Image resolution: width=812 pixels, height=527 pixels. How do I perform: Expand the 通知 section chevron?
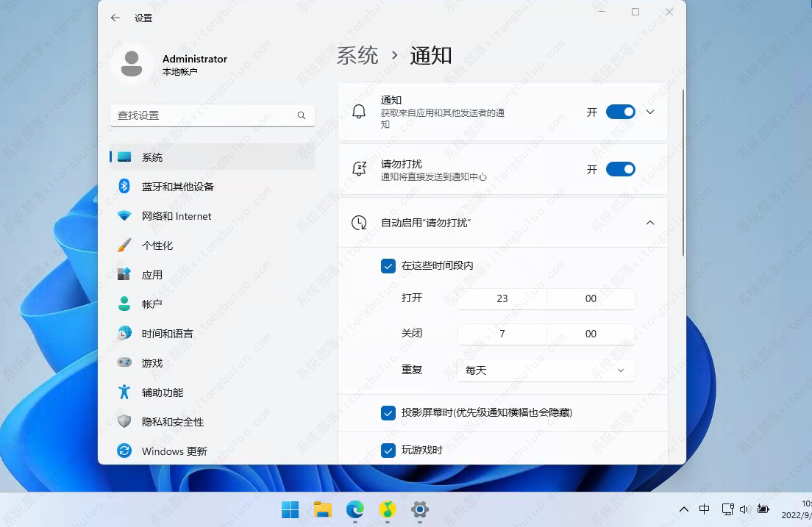[649, 112]
